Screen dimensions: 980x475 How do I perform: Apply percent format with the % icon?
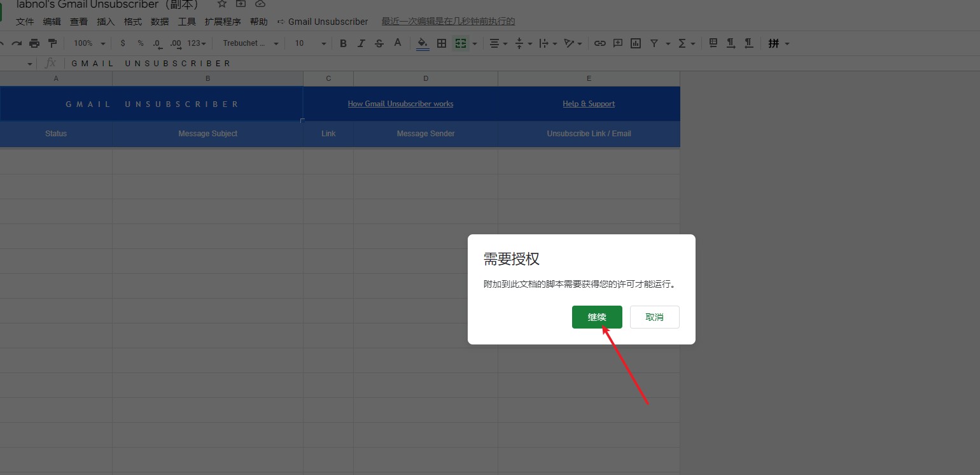click(x=141, y=43)
